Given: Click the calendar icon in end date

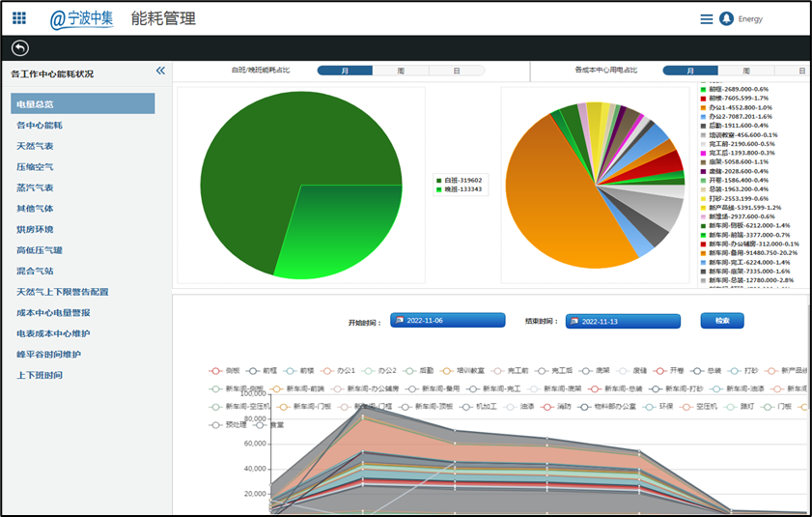Looking at the screenshot, I should pyautogui.click(x=574, y=322).
